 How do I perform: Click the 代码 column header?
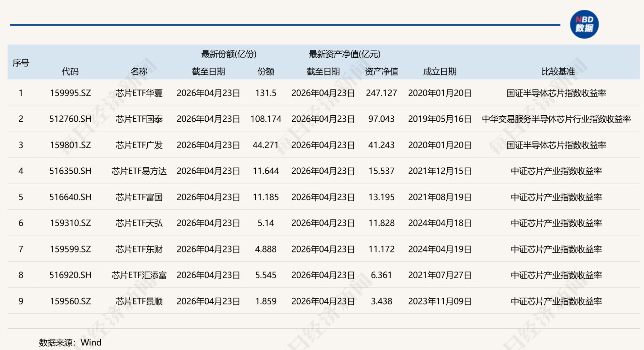click(70, 71)
